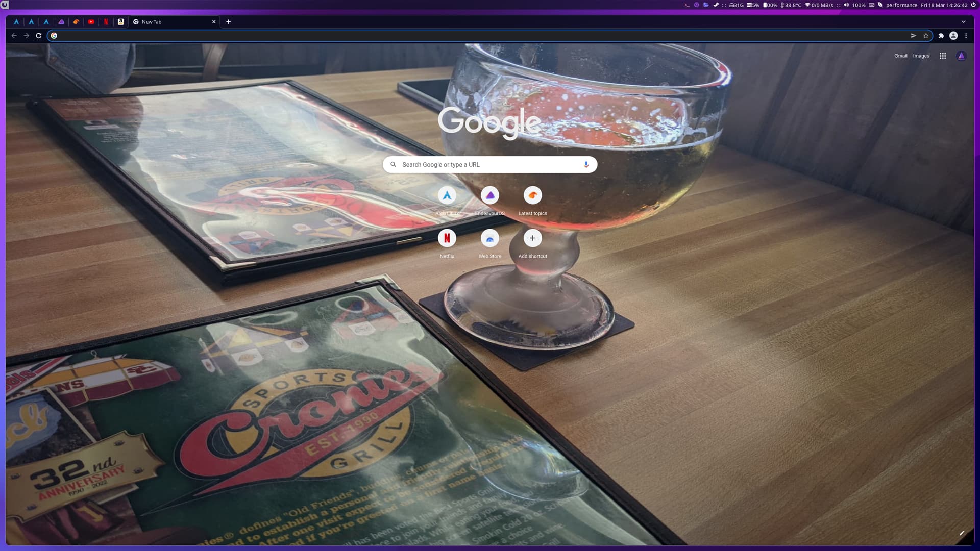Open the Netflix shortcut
980x551 pixels.
coord(447,243)
